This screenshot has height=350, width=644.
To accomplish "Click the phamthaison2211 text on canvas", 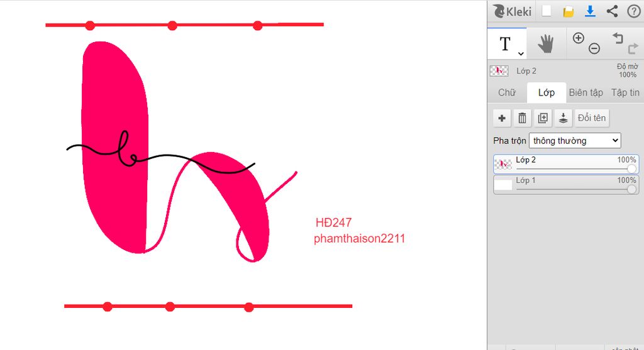I will point(359,238).
